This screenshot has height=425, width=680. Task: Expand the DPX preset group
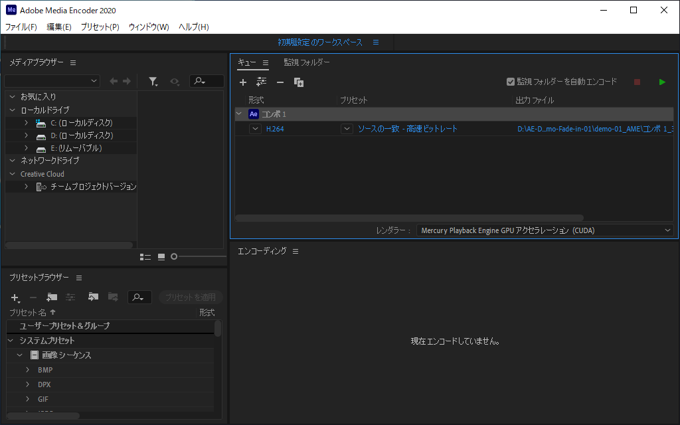[x=27, y=385]
